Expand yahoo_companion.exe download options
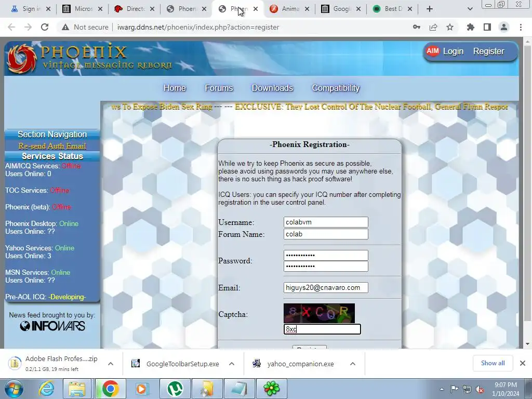Image resolution: width=532 pixels, height=399 pixels. tap(353, 364)
